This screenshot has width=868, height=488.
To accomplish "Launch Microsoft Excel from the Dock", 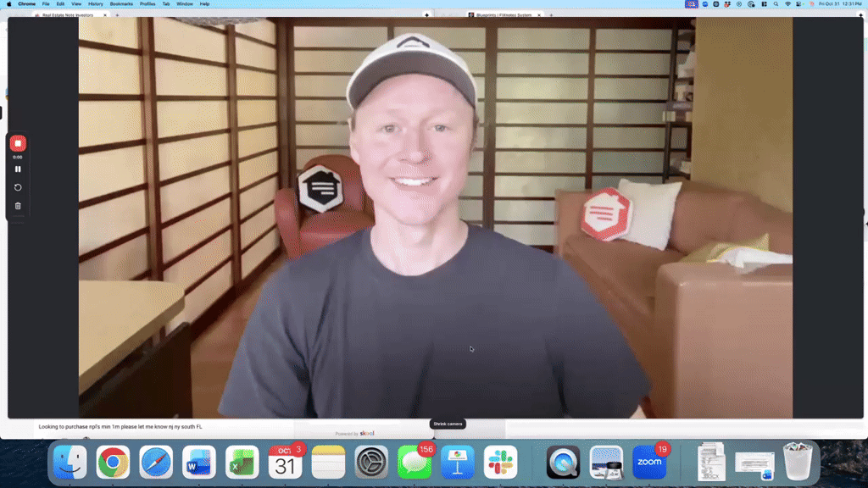I will click(242, 462).
